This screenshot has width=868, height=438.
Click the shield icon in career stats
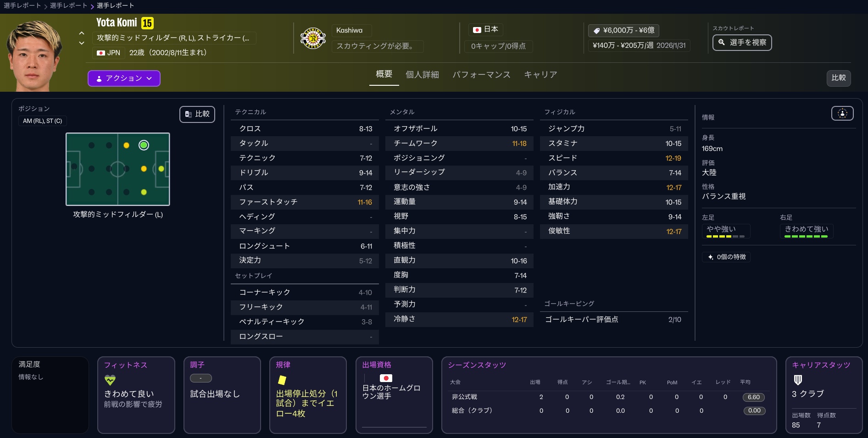point(798,380)
